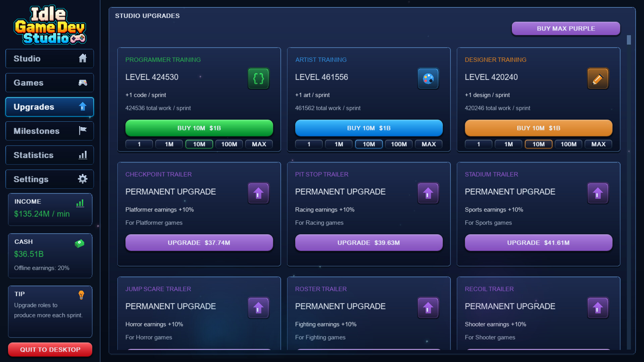Click the Tip lightbulb icon
This screenshot has height=362, width=644.
pyautogui.click(x=81, y=295)
